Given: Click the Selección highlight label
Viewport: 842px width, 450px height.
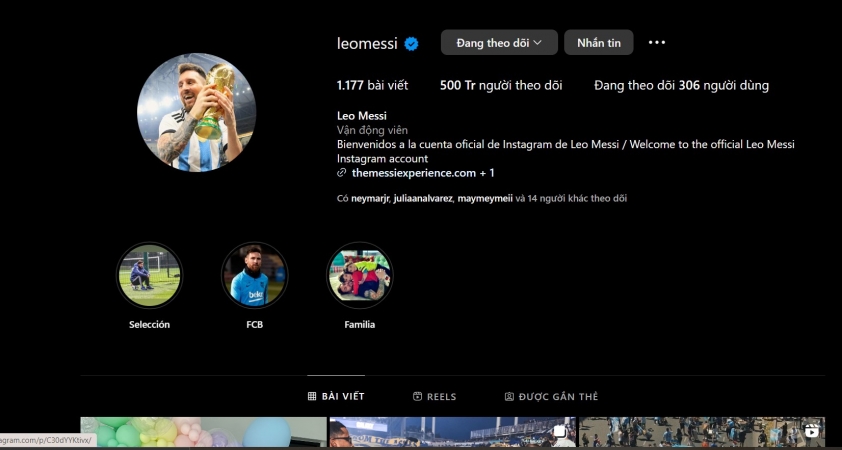Looking at the screenshot, I should pos(149,324).
